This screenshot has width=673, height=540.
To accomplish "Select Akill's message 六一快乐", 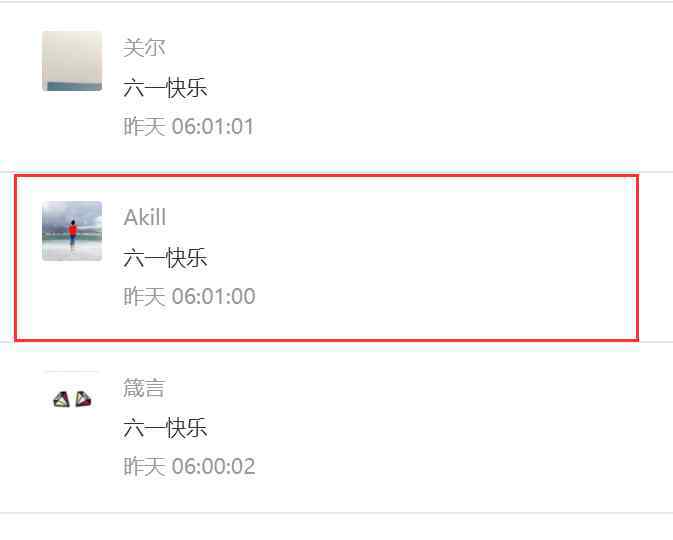I will click(165, 258).
